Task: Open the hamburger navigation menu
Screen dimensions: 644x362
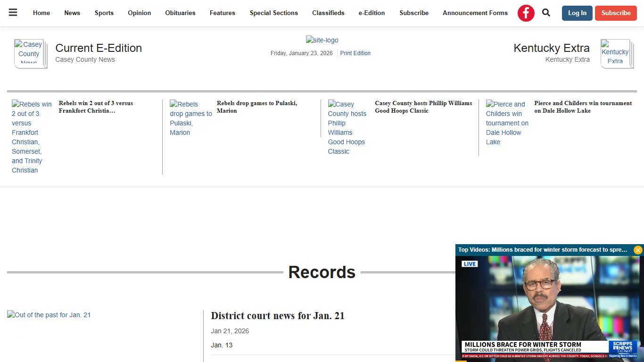Action: click(13, 13)
